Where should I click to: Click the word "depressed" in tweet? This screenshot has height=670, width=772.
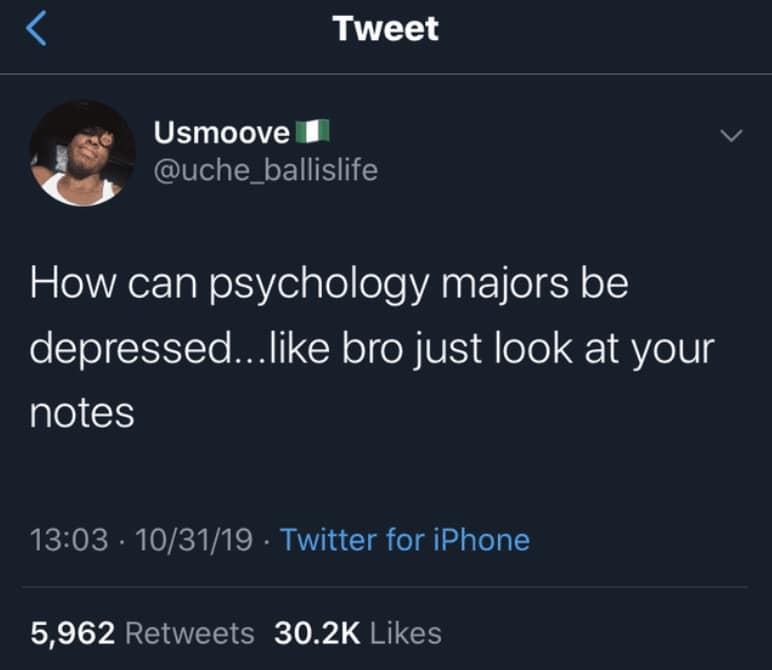click(x=130, y=350)
